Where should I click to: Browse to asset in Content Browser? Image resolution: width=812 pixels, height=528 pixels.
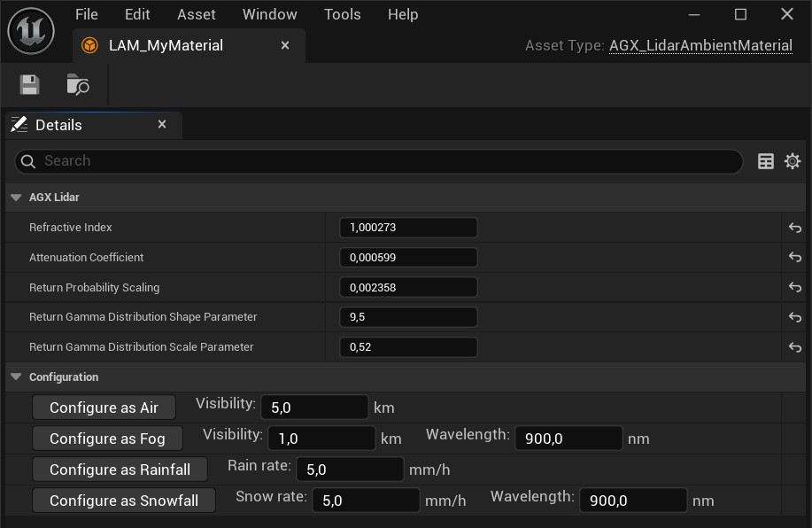(x=78, y=85)
